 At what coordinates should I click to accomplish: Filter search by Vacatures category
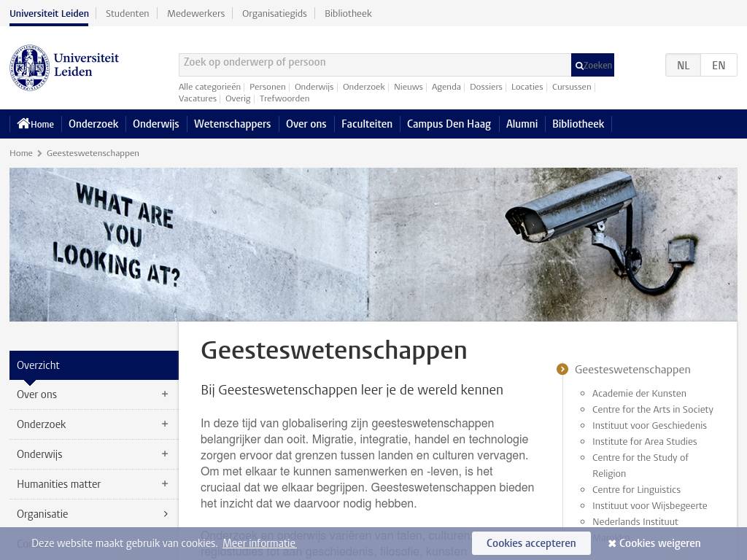(198, 98)
